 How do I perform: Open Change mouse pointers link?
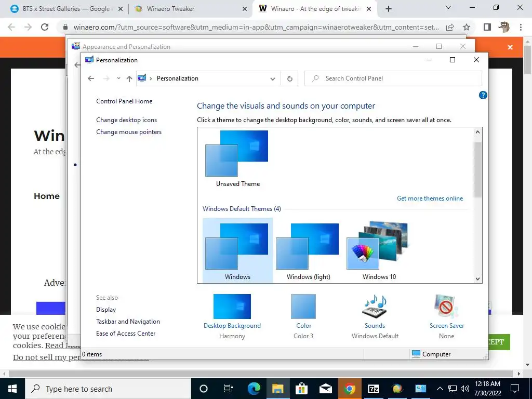click(129, 132)
